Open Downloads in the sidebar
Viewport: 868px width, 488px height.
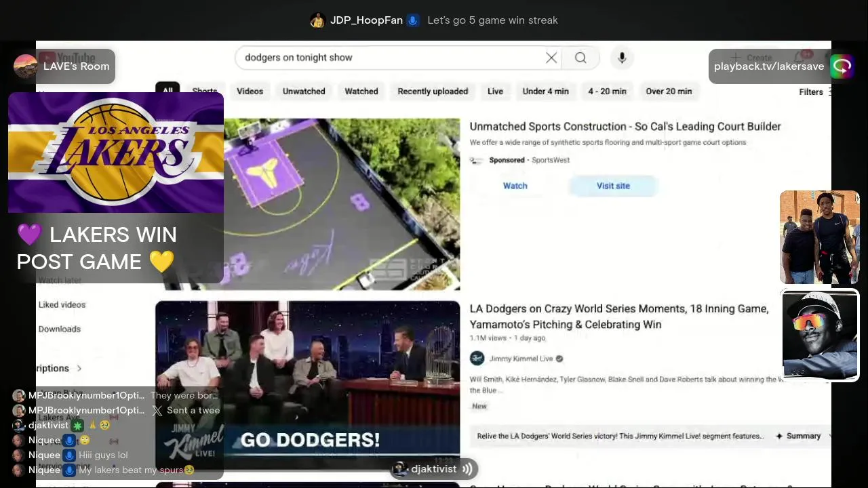(60, 329)
